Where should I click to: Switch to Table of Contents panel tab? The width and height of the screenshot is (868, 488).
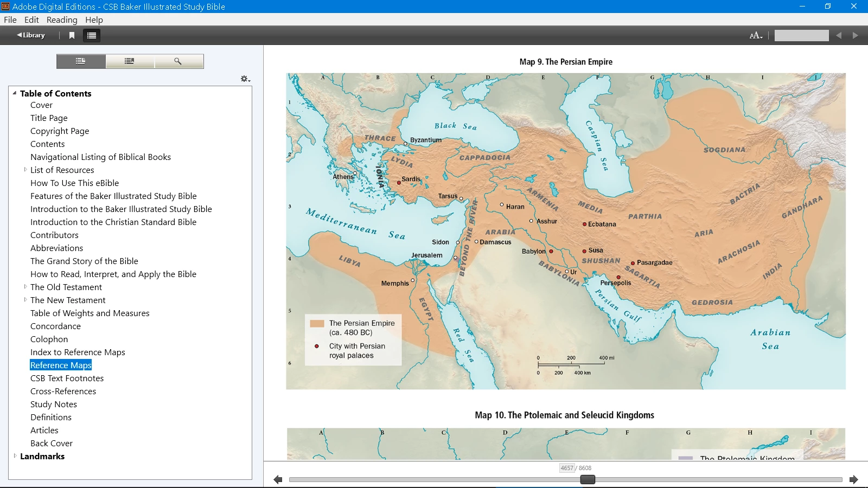[x=81, y=61]
